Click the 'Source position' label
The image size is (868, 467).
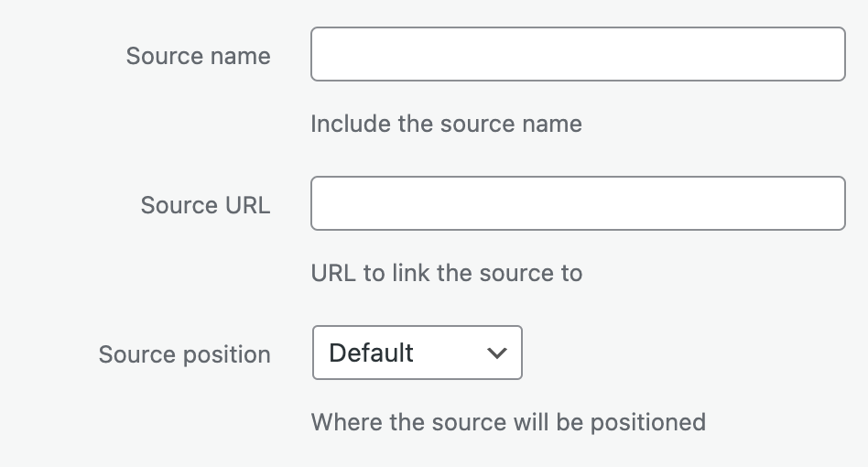(x=184, y=354)
